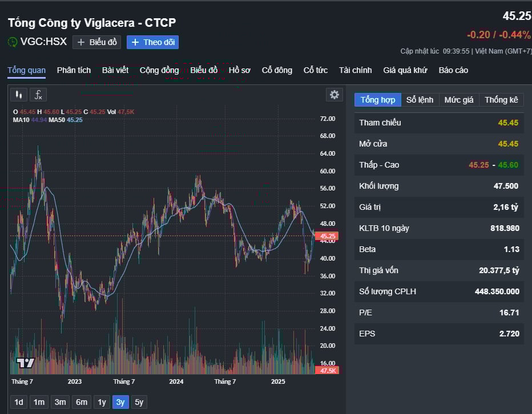Select the Biểu đồ navigation tab
The image size is (532, 414).
tap(204, 70)
